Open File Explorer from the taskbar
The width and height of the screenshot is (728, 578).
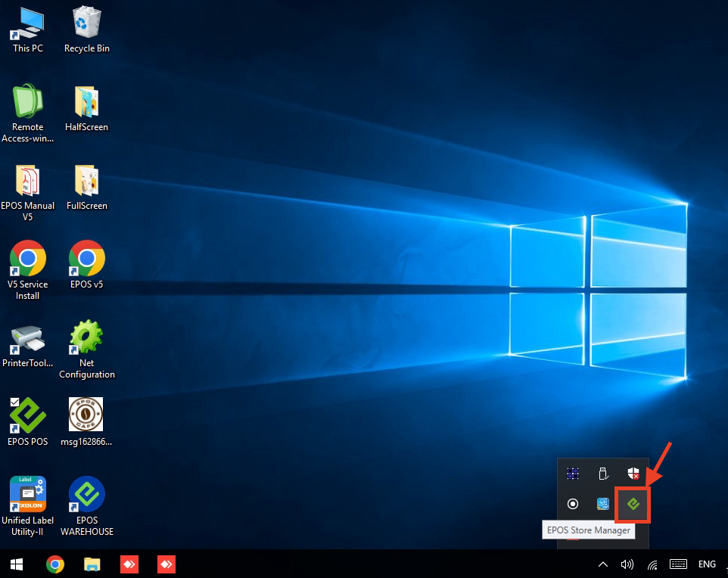click(92, 564)
